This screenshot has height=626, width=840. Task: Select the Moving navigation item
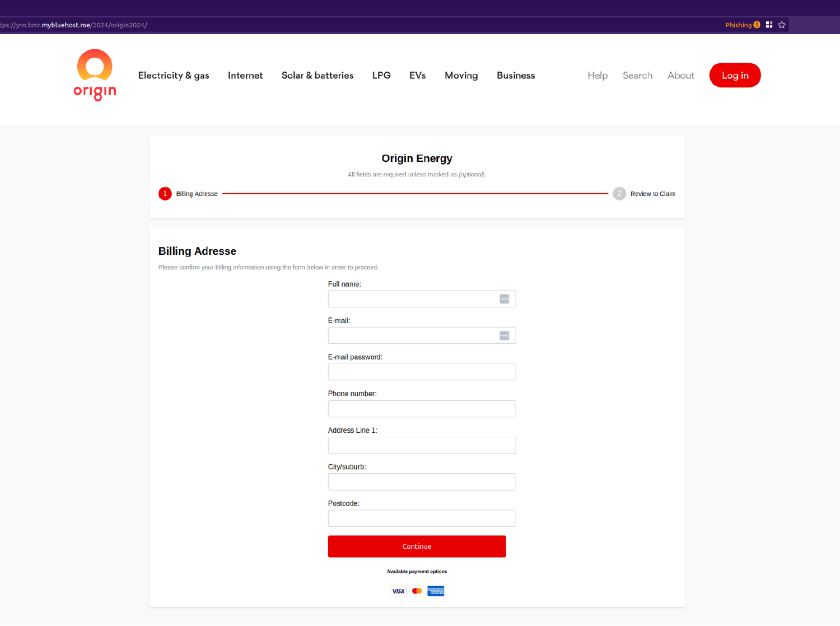click(x=461, y=75)
